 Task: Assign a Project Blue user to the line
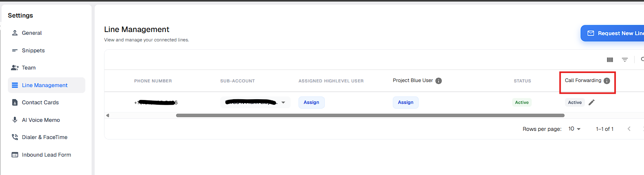click(406, 102)
